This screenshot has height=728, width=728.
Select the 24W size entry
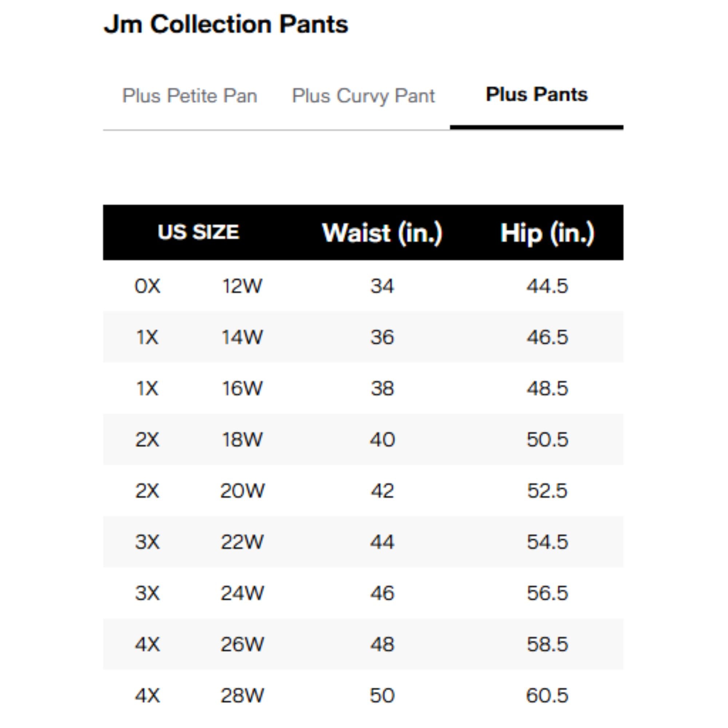pos(243,593)
